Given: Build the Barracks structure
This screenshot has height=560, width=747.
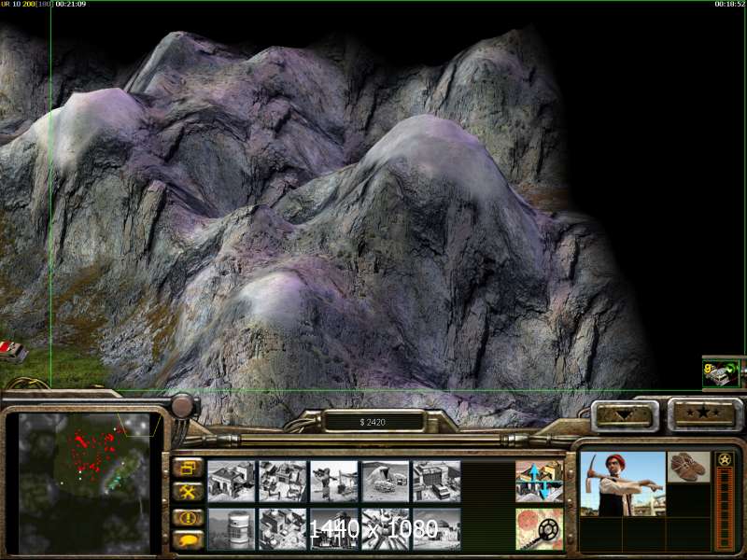Looking at the screenshot, I should click(283, 481).
